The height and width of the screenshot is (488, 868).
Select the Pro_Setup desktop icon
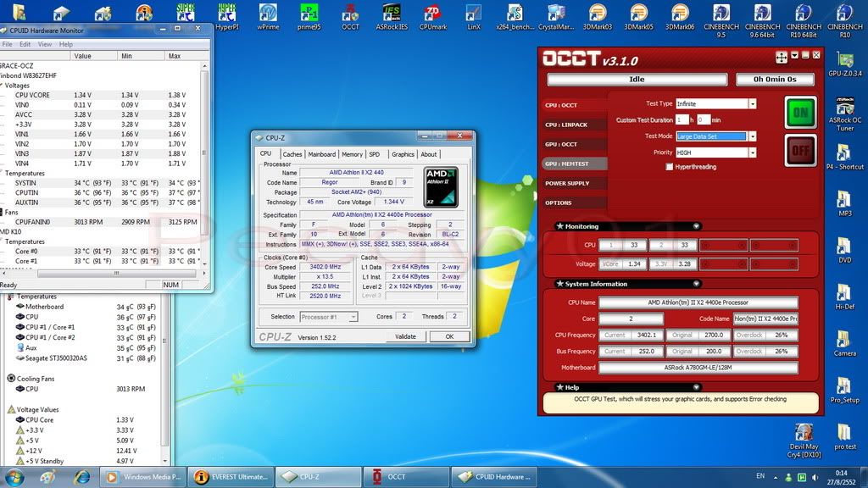click(x=845, y=390)
